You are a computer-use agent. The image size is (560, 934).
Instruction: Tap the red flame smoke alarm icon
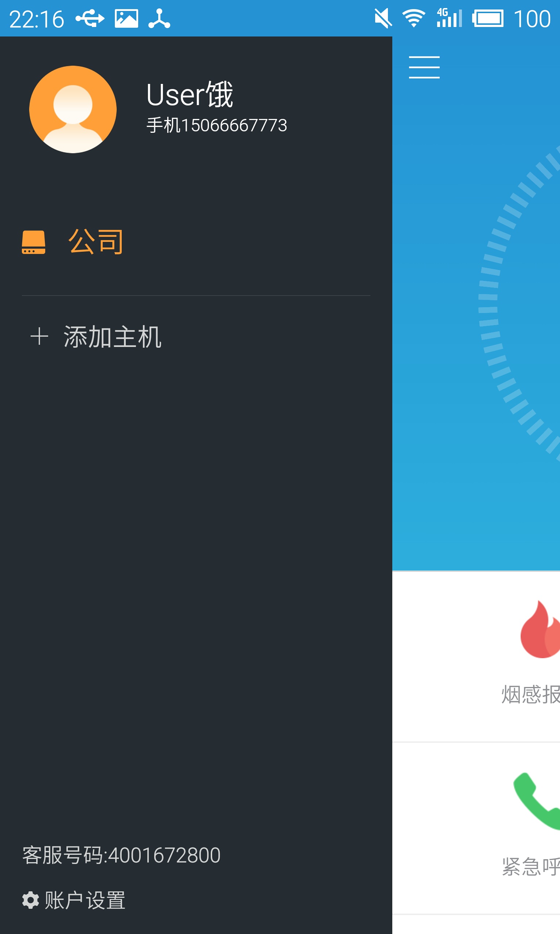point(540,629)
